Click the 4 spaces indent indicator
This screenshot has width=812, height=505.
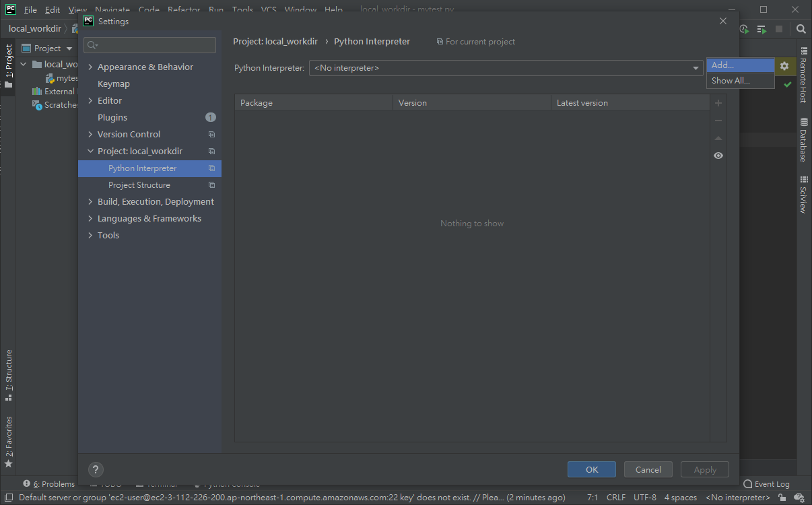[681, 498]
